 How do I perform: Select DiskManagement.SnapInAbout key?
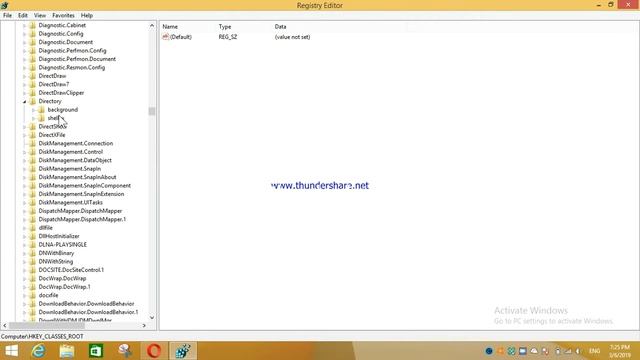tap(77, 177)
